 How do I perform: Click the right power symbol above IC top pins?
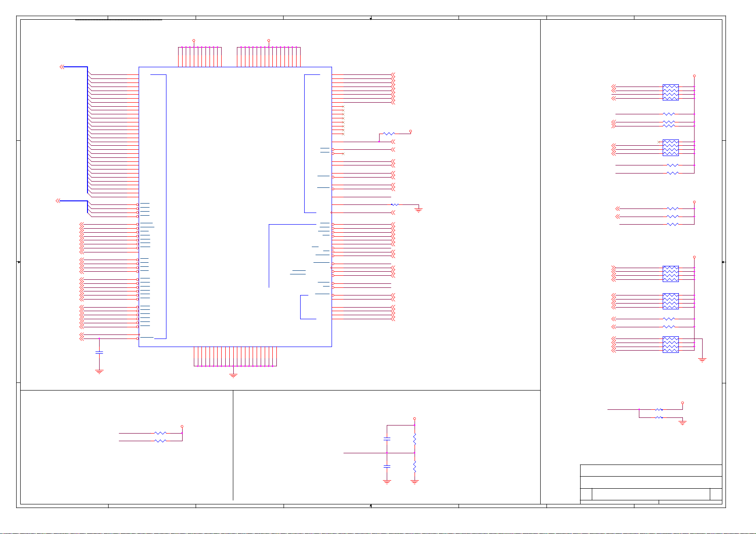pyautogui.click(x=269, y=40)
